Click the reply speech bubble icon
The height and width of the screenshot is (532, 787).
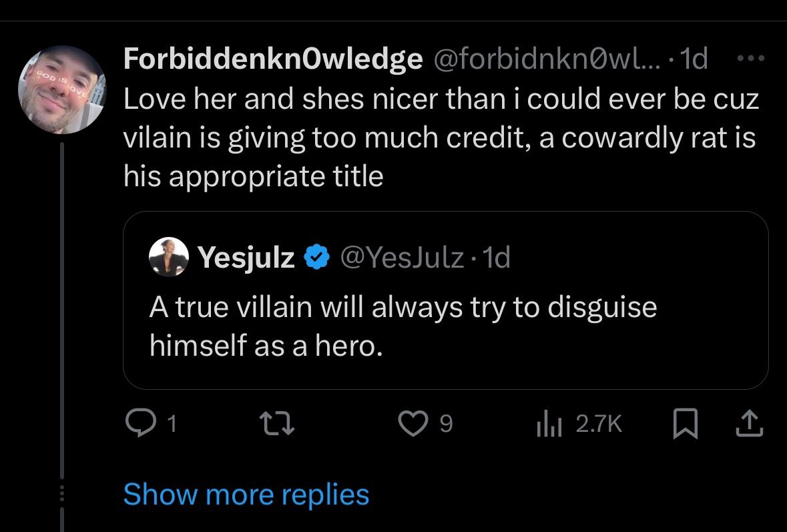[x=140, y=425]
